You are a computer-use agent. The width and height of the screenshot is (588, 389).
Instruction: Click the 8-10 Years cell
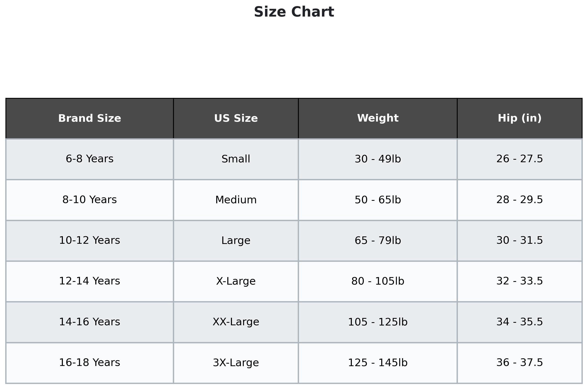click(x=89, y=200)
